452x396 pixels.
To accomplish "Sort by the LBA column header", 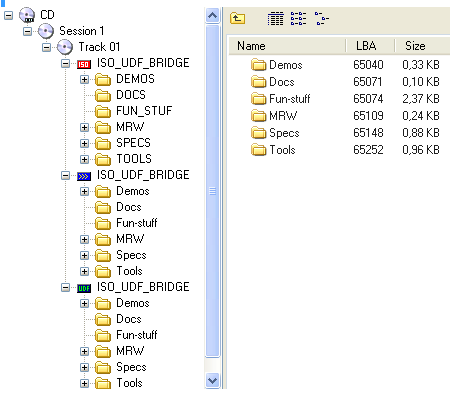I will click(370, 46).
